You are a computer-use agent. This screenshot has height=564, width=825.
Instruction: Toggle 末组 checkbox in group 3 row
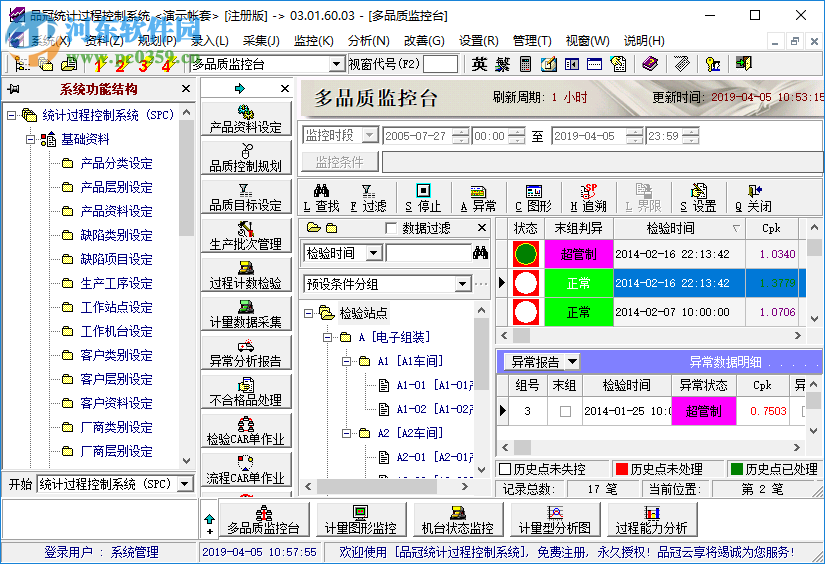tap(565, 411)
